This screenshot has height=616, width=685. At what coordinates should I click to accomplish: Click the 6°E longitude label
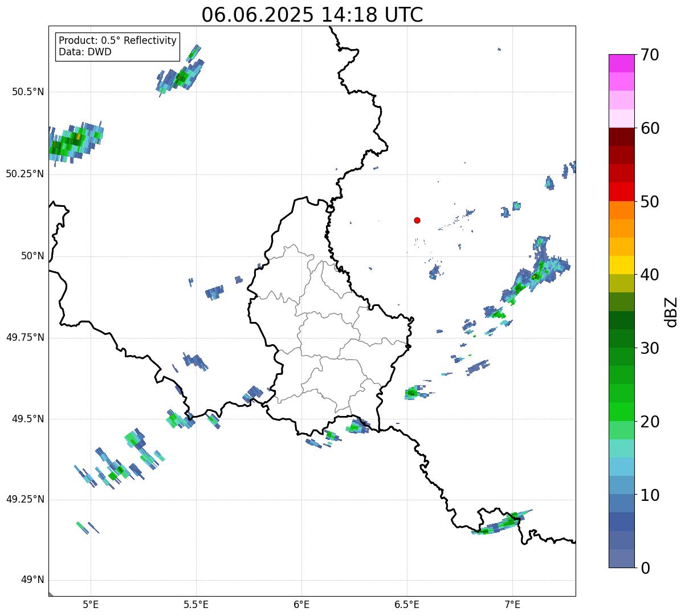pyautogui.click(x=301, y=604)
